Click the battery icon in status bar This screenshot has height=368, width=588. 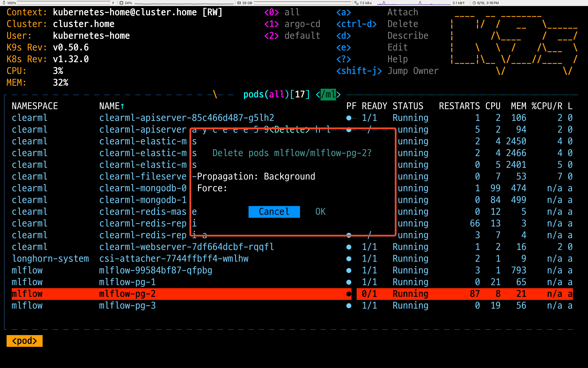click(4, 3)
